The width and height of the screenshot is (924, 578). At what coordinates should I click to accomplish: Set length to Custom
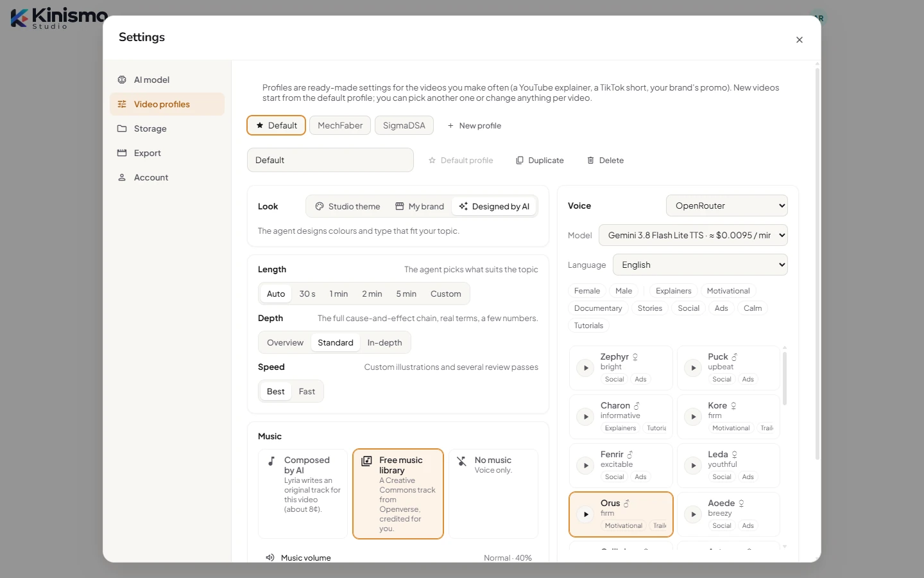click(446, 293)
